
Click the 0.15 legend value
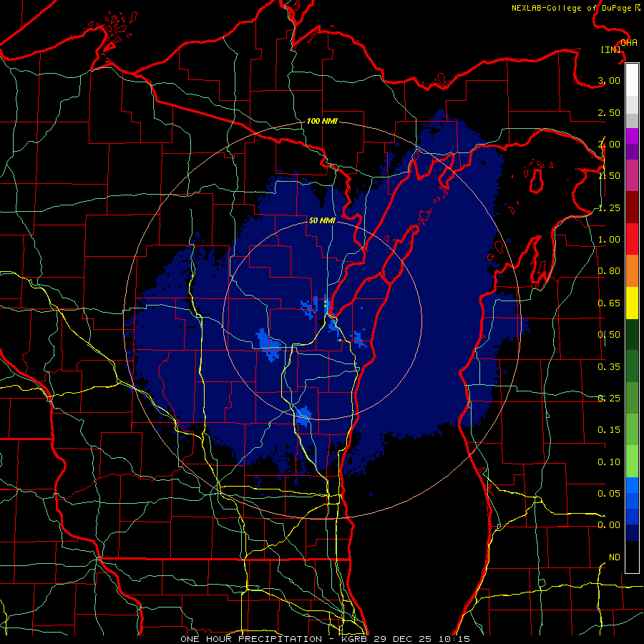pyautogui.click(x=609, y=430)
